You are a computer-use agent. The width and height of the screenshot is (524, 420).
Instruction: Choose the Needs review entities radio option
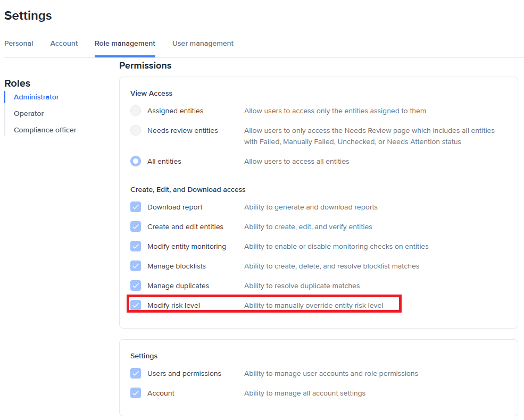click(136, 130)
